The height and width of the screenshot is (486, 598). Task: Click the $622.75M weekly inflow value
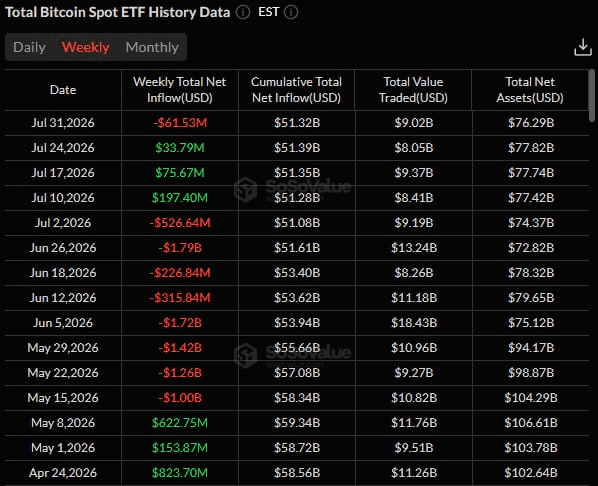(180, 423)
